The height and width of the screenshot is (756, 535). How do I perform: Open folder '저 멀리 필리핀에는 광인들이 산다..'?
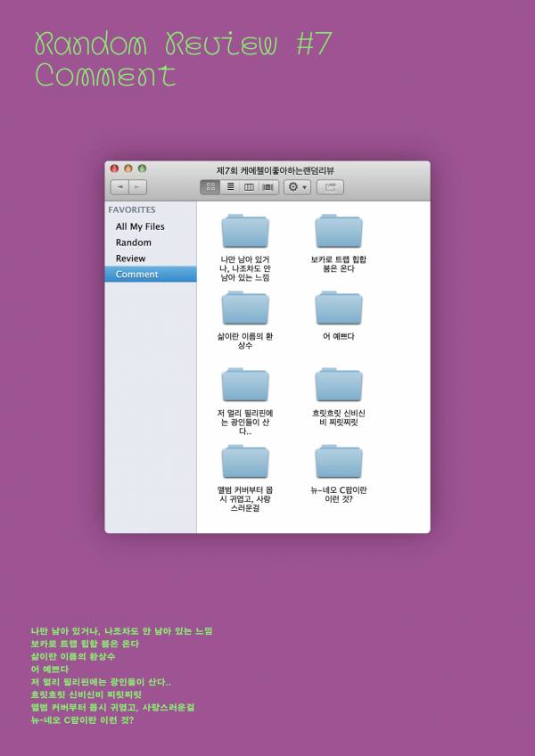tap(245, 385)
